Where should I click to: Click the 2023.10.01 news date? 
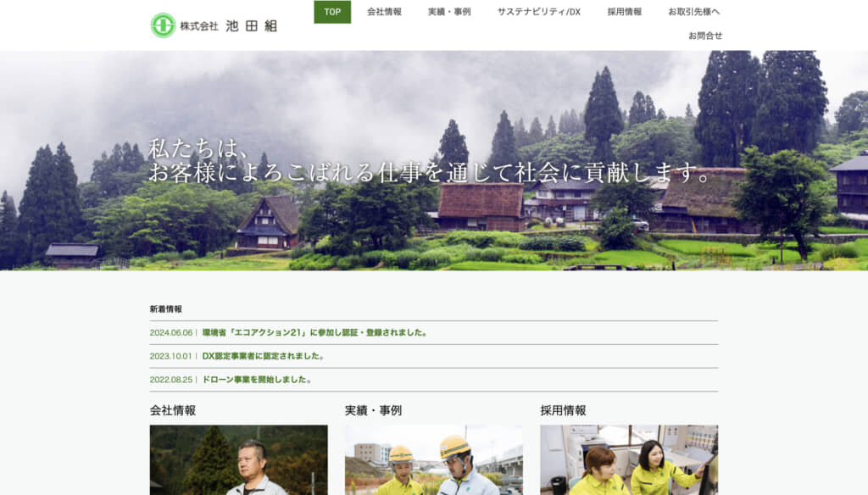coord(170,356)
